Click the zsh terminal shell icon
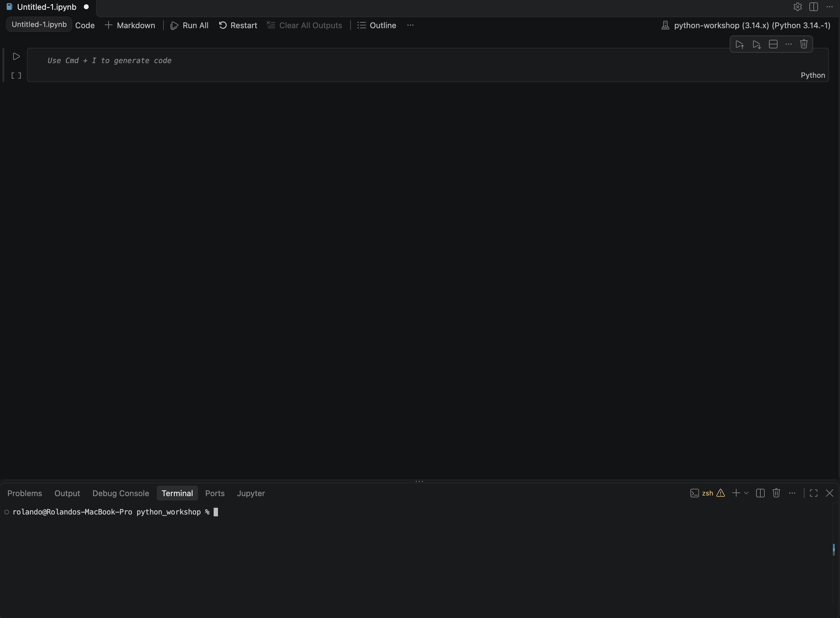This screenshot has height=618, width=840. [694, 493]
